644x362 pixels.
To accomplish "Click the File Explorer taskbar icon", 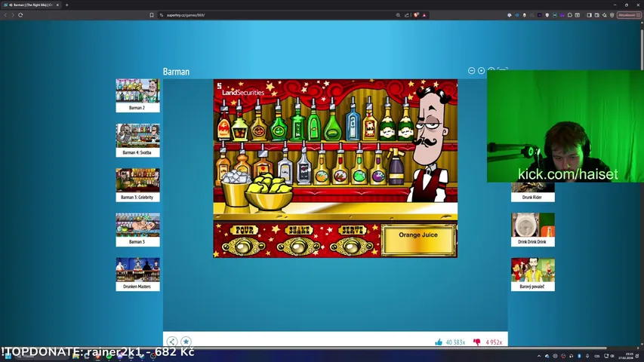I will tap(75, 356).
